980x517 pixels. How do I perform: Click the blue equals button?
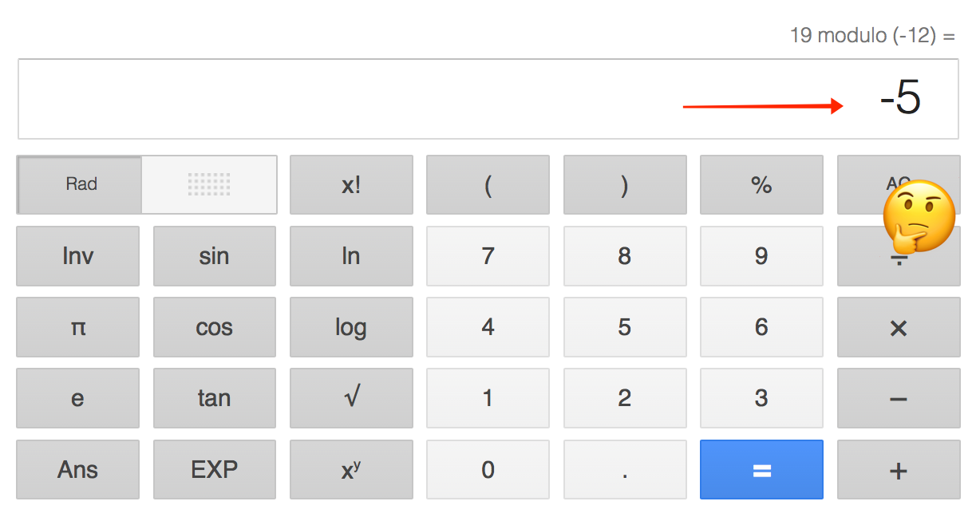click(761, 470)
